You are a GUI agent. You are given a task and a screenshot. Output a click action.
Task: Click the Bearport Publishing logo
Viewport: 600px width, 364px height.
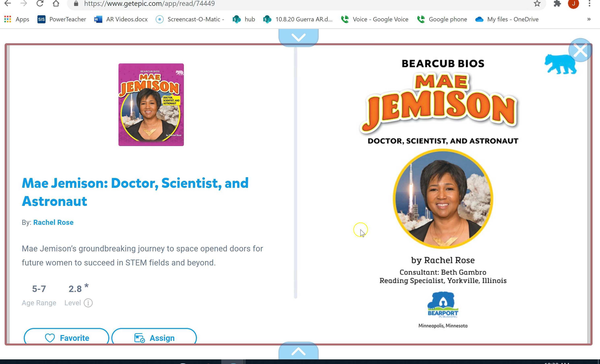[x=443, y=305]
